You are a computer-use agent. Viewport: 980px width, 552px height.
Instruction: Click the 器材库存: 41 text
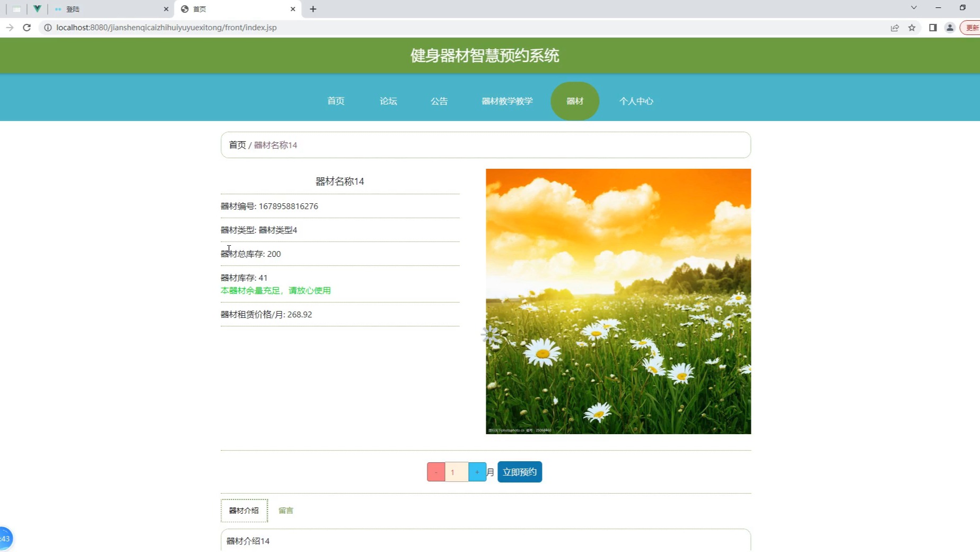point(244,278)
